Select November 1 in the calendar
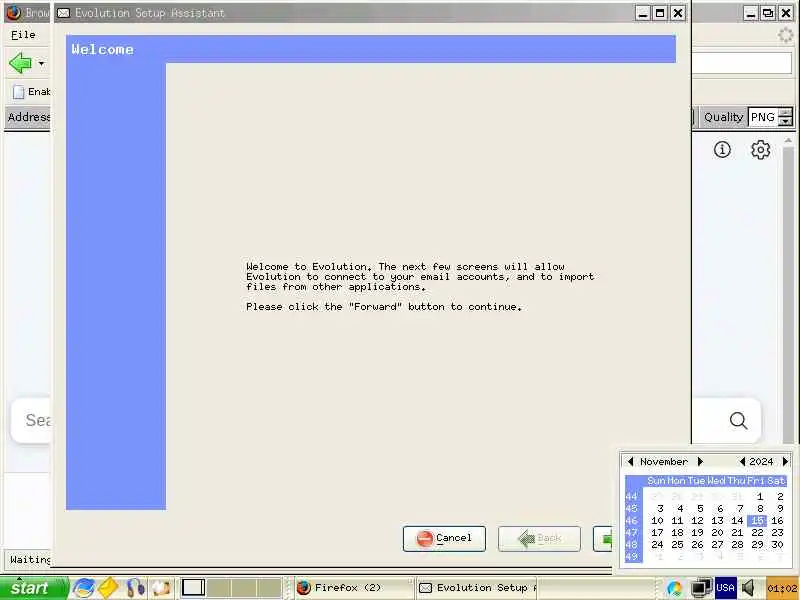The height and width of the screenshot is (600, 800). pyautogui.click(x=760, y=496)
